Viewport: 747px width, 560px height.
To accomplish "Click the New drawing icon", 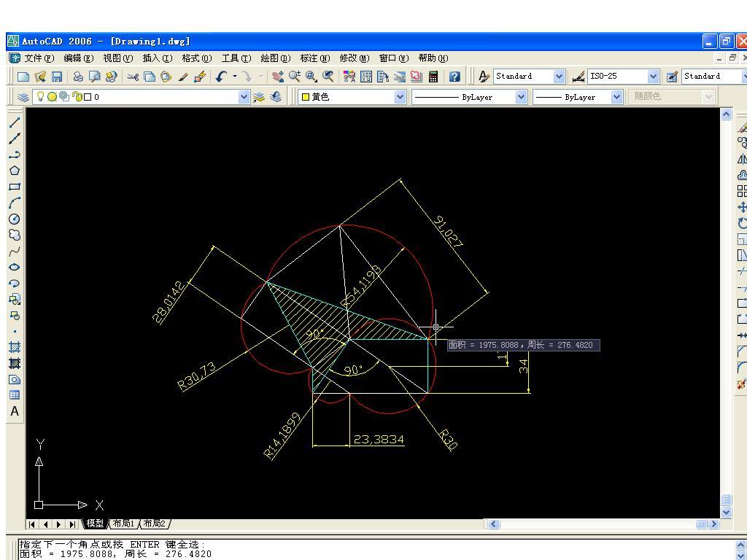I will [x=23, y=77].
